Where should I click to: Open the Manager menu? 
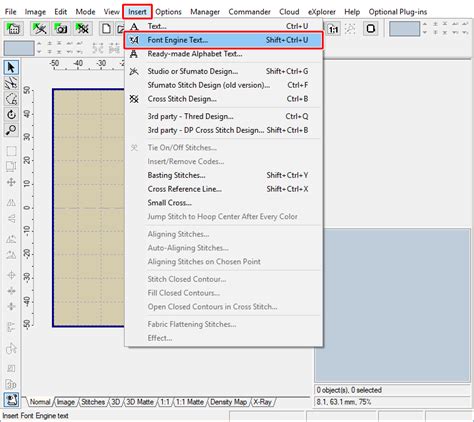pyautogui.click(x=205, y=12)
